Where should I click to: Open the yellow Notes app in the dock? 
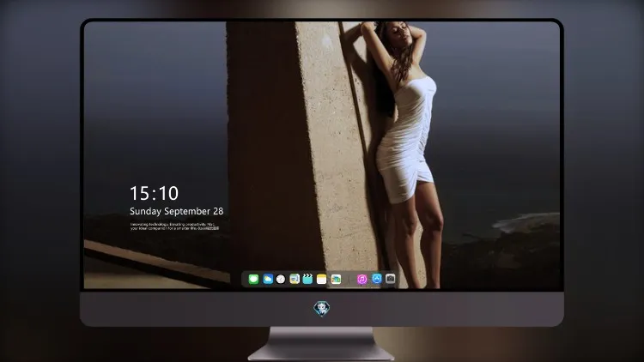point(322,279)
